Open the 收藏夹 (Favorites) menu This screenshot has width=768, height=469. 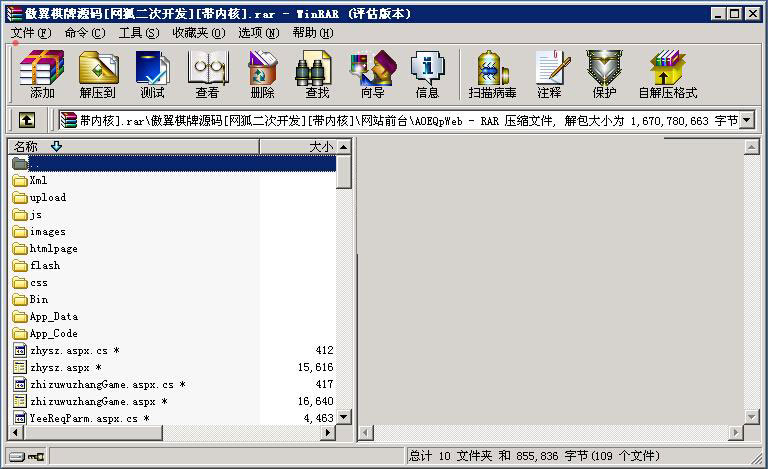point(198,33)
